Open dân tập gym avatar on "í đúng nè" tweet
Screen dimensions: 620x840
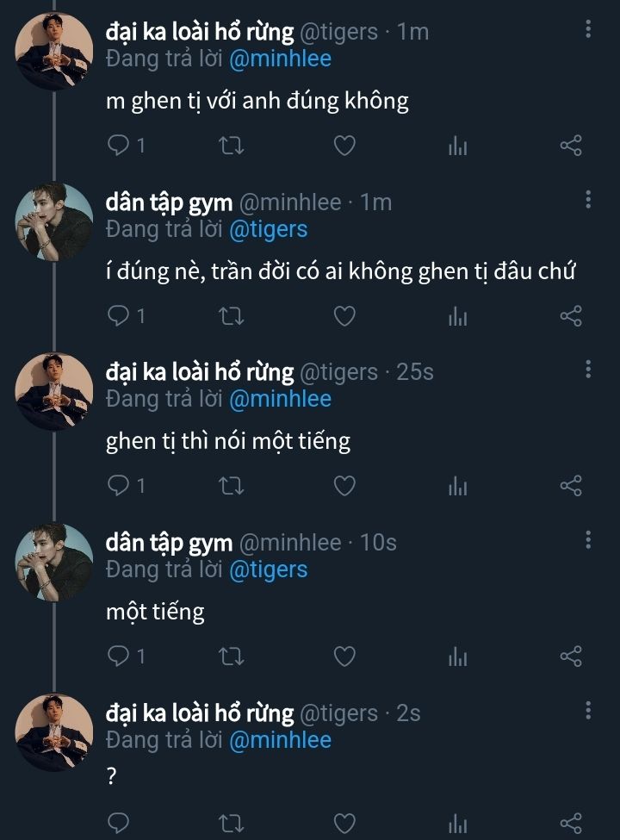pyautogui.click(x=54, y=221)
